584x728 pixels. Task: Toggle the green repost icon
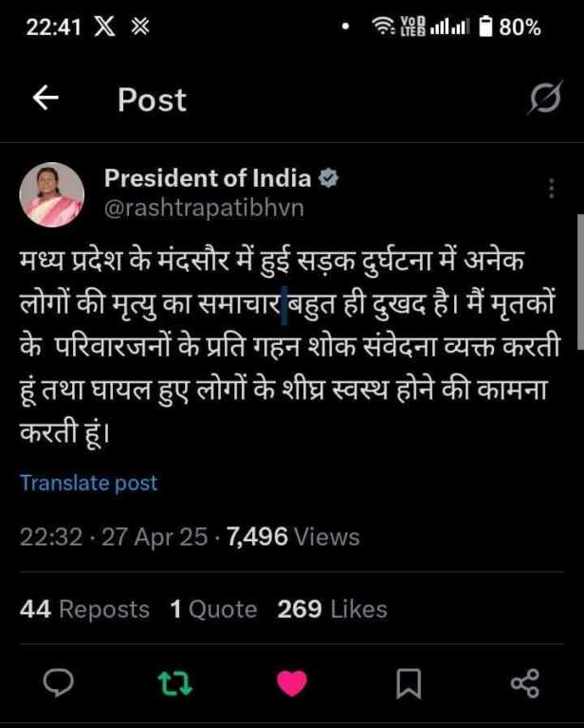tap(175, 683)
